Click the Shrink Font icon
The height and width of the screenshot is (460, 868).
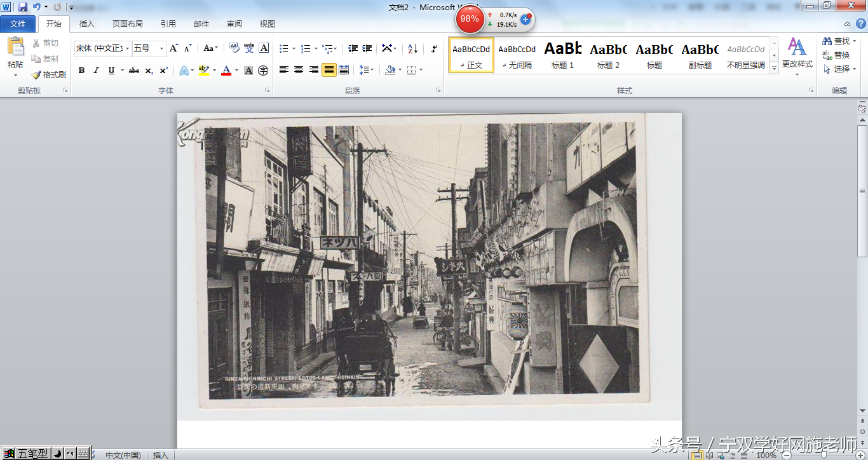coord(188,48)
